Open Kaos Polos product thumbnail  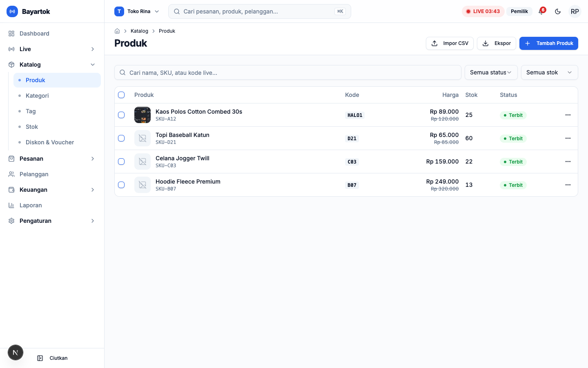[143, 115]
